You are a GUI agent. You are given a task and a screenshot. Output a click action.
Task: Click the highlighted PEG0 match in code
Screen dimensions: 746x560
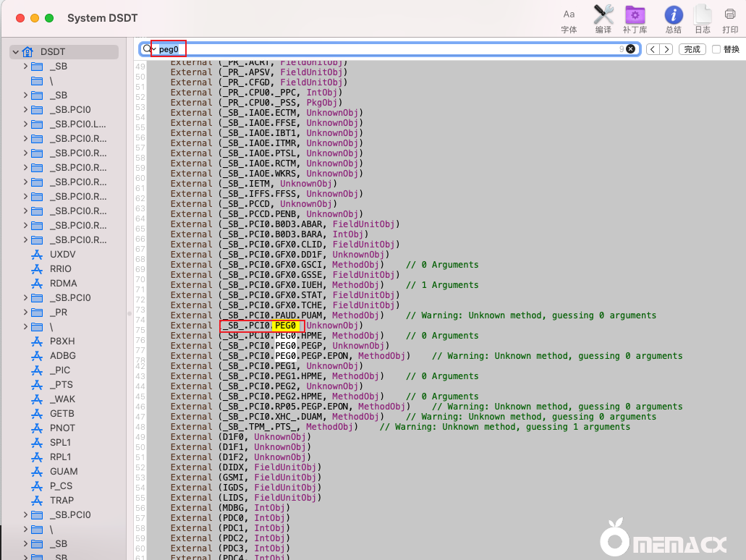point(285,326)
